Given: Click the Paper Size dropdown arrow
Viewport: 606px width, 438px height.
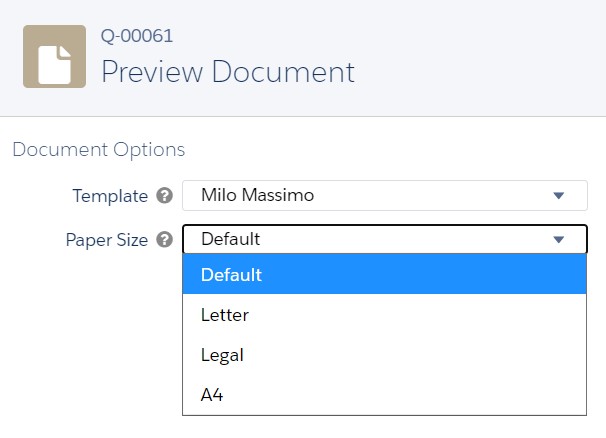Looking at the screenshot, I should click(558, 240).
